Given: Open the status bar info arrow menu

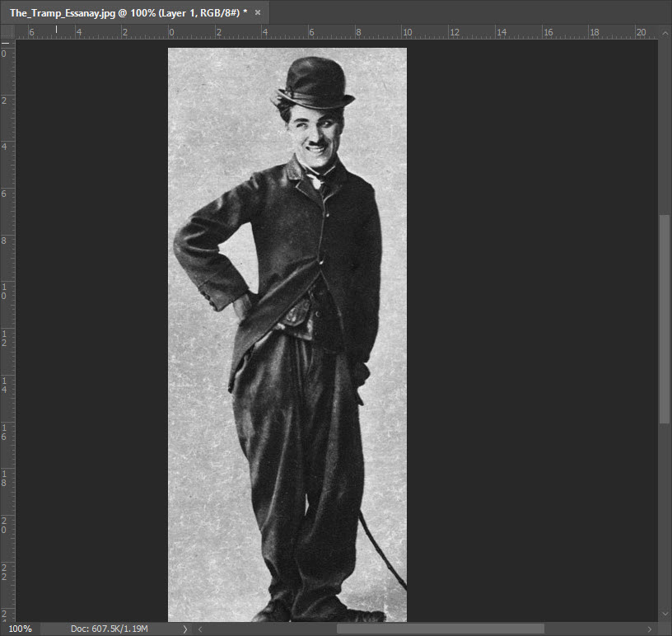Looking at the screenshot, I should (185, 629).
